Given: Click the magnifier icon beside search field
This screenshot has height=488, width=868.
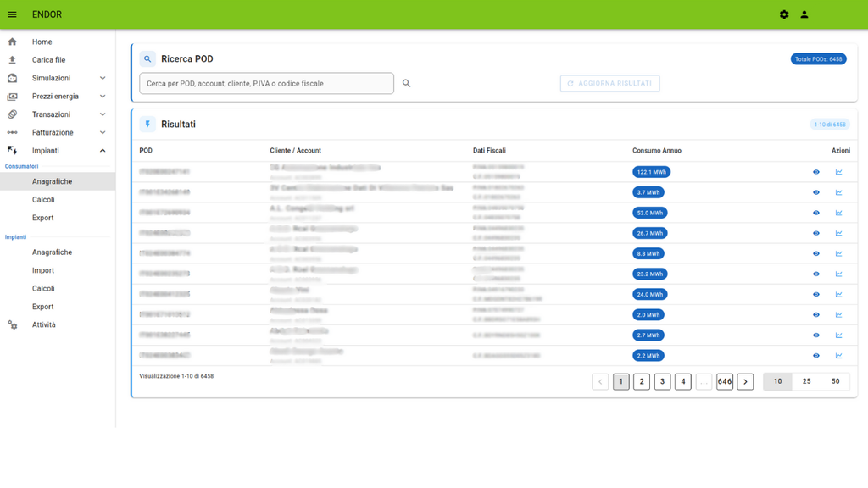Looking at the screenshot, I should click(407, 84).
